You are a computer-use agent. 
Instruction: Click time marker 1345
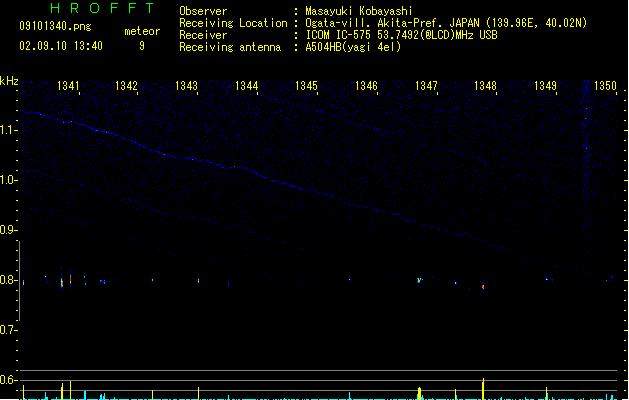(x=306, y=86)
